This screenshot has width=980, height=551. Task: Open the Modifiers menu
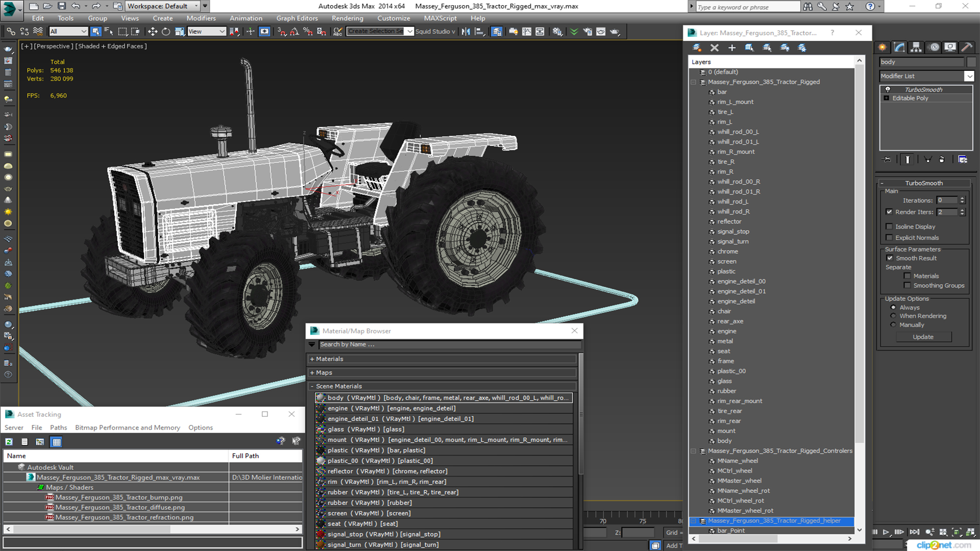coord(201,18)
